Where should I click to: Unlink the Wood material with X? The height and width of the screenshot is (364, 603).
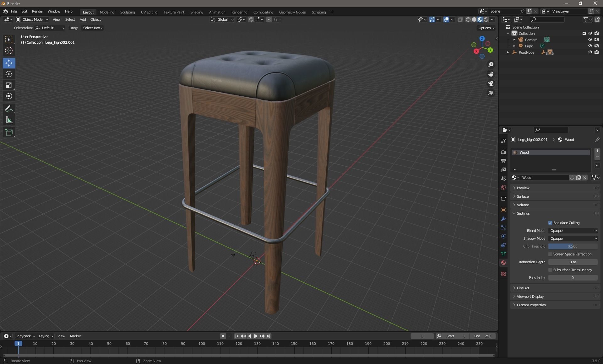coord(585,178)
